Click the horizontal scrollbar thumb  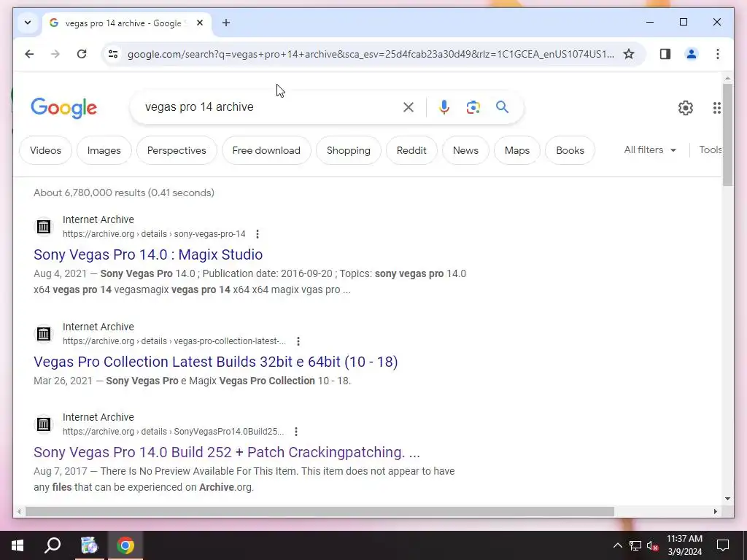320,511
